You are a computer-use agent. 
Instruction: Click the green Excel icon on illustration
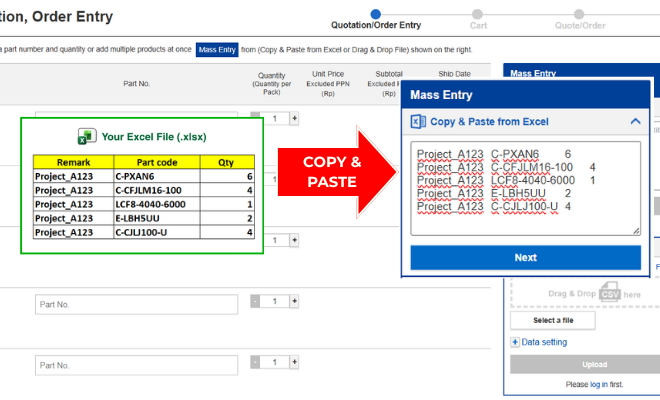pos(87,136)
